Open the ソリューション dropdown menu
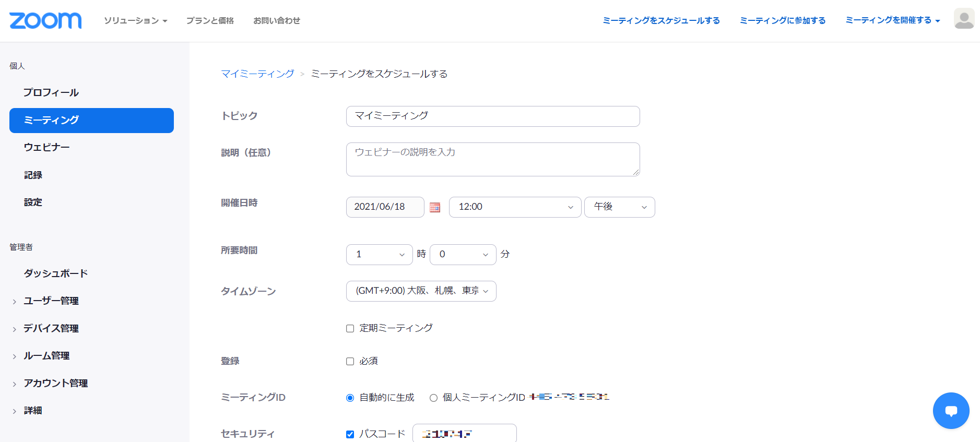Screen dimensions: 980x442 (135, 20)
